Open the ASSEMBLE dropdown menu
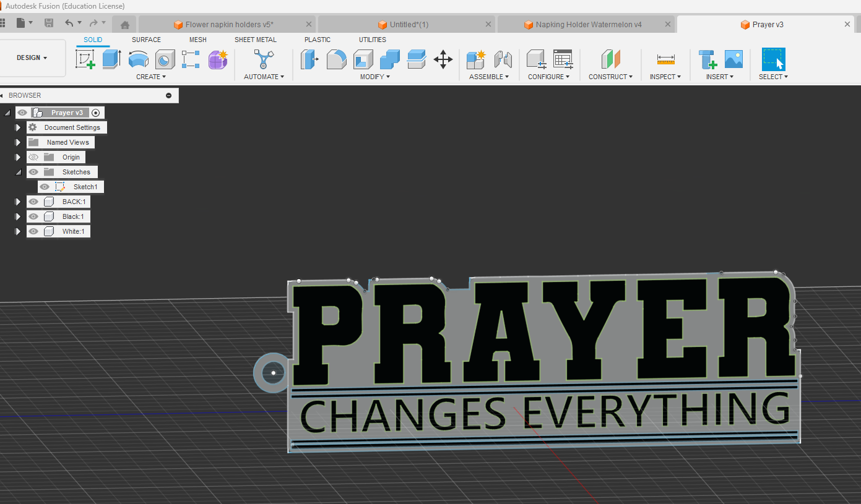The height and width of the screenshot is (504, 861). [x=489, y=77]
